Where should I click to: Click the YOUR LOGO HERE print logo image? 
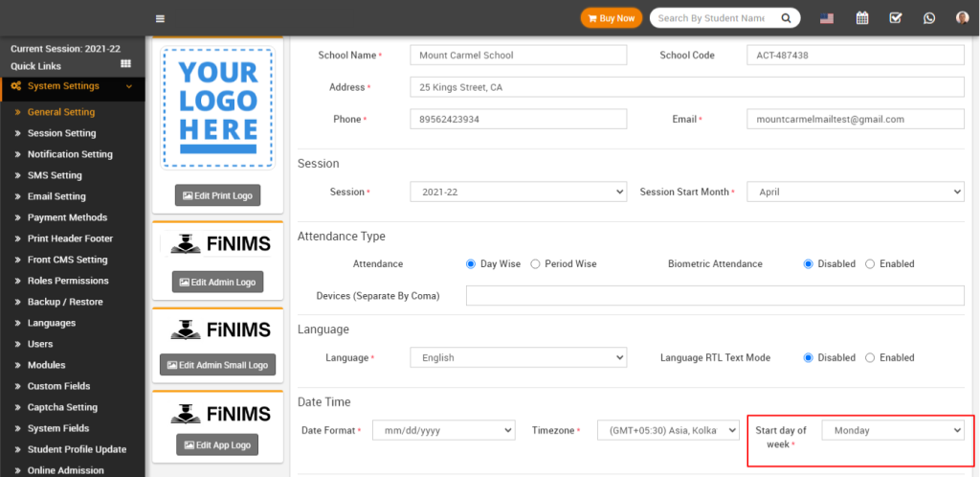[x=218, y=107]
